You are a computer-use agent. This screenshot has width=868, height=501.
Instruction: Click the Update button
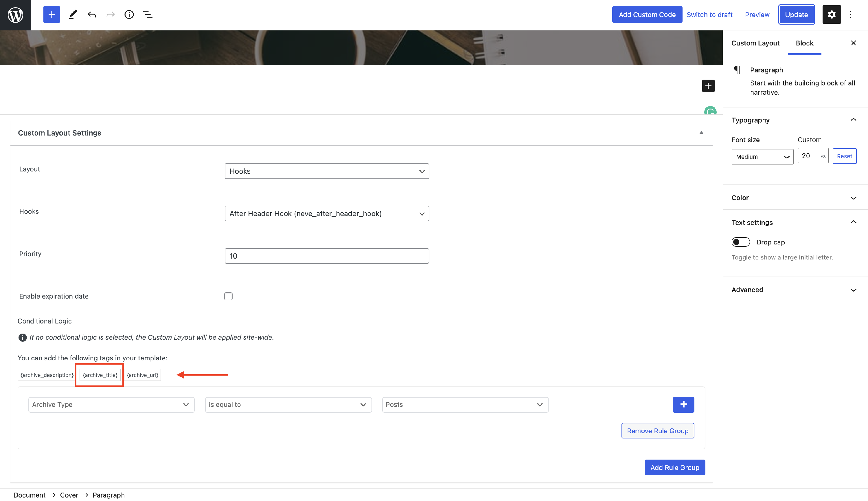797,14
